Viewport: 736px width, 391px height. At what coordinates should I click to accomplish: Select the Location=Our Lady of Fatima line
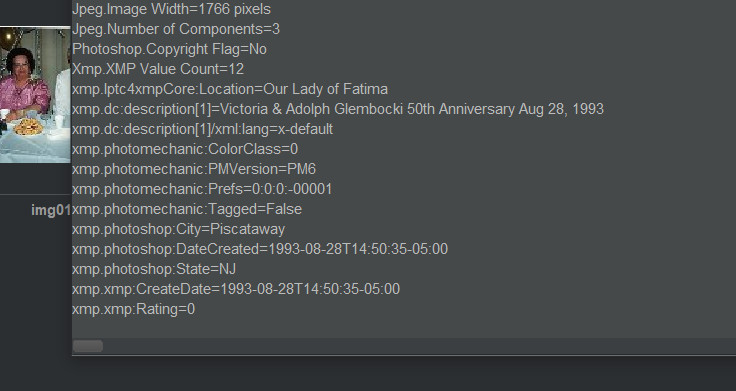point(230,89)
